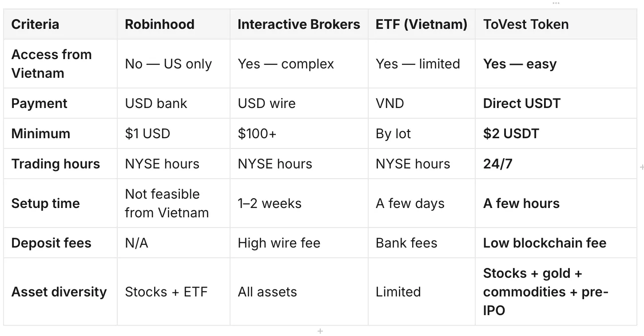Click the Not feasible from Vietnam cell
Viewport: 644px width, 336px height.
(174, 203)
